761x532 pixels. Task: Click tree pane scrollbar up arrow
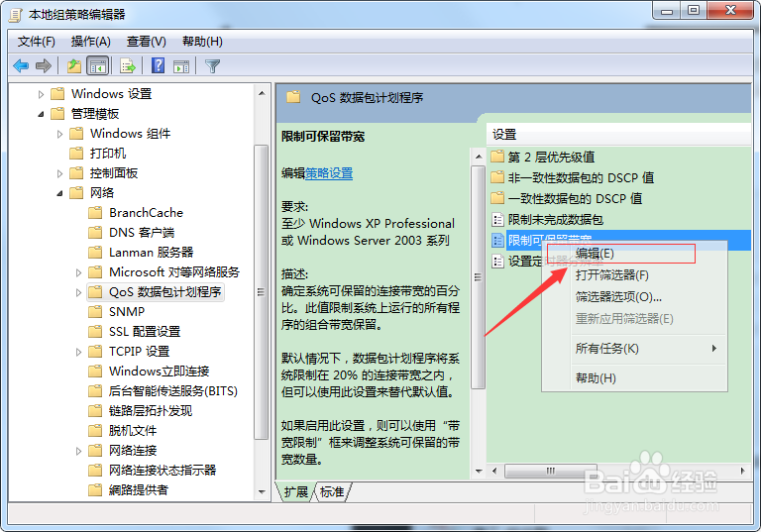(x=262, y=93)
